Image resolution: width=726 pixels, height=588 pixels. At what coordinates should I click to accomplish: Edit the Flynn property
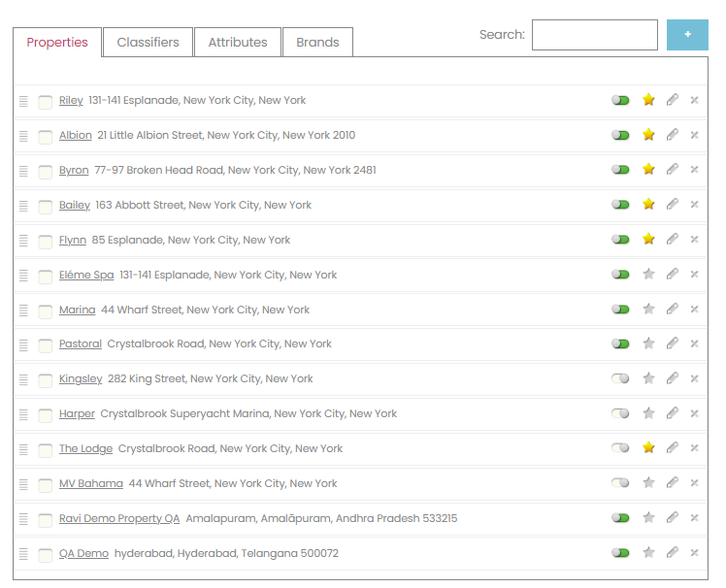[x=673, y=240]
